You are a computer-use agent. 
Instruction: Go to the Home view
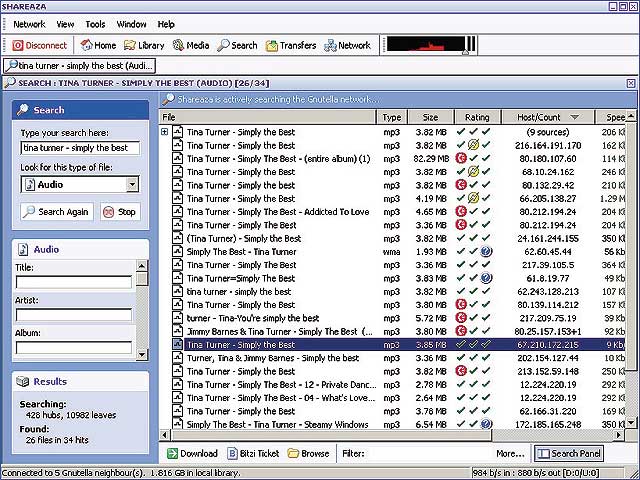tap(98, 45)
